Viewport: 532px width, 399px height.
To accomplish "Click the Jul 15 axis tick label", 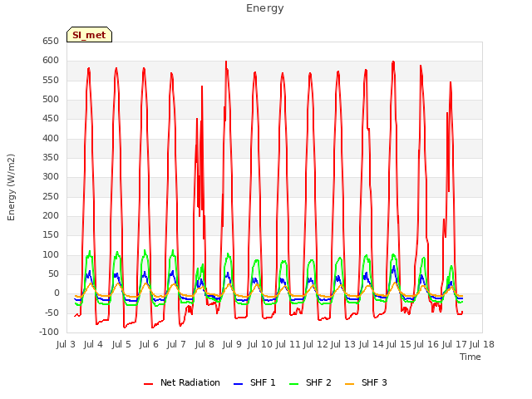I will 399,344.
